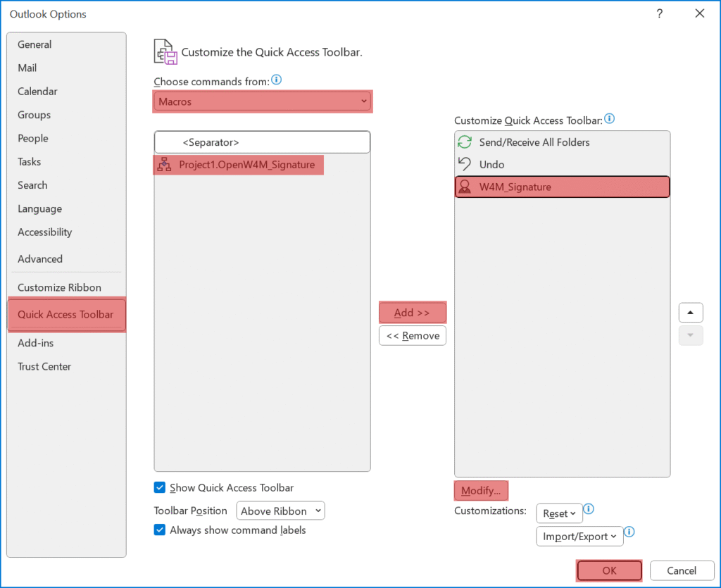Click the Project1.OpenW4M_Signature macro icon
The image size is (721, 588).
click(x=164, y=165)
